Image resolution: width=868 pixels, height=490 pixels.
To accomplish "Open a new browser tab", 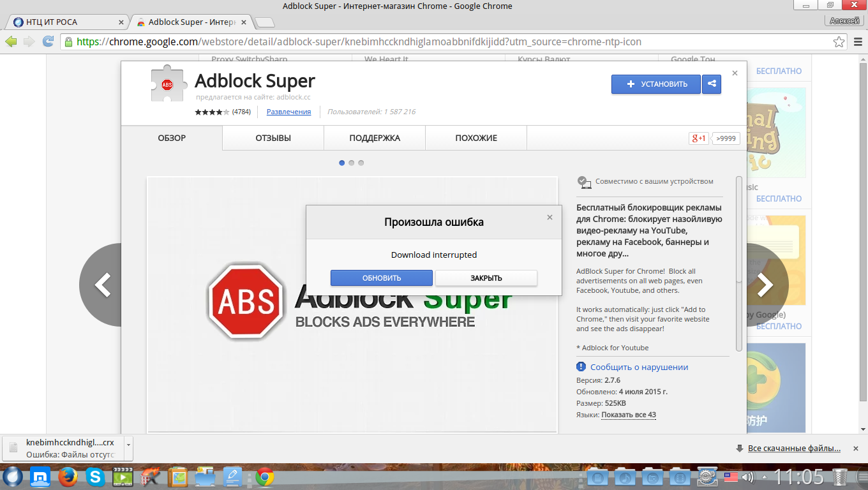I will click(x=264, y=23).
